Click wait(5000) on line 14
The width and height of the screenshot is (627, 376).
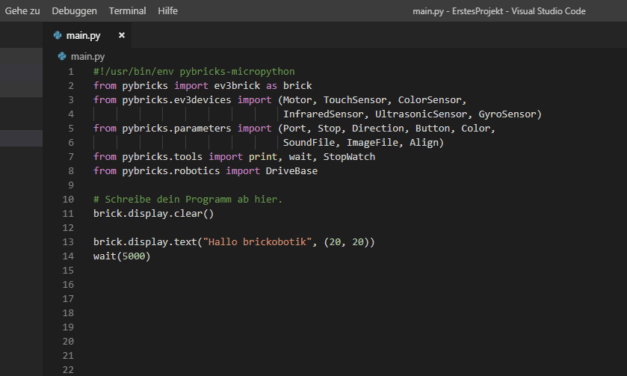[122, 256]
